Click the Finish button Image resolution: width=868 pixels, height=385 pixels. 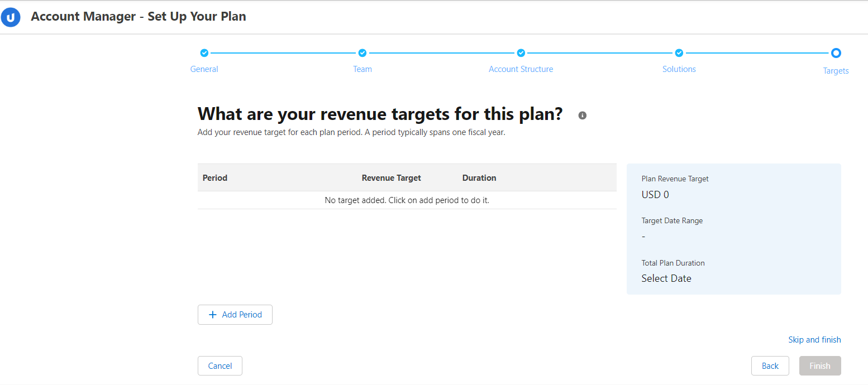(820, 366)
